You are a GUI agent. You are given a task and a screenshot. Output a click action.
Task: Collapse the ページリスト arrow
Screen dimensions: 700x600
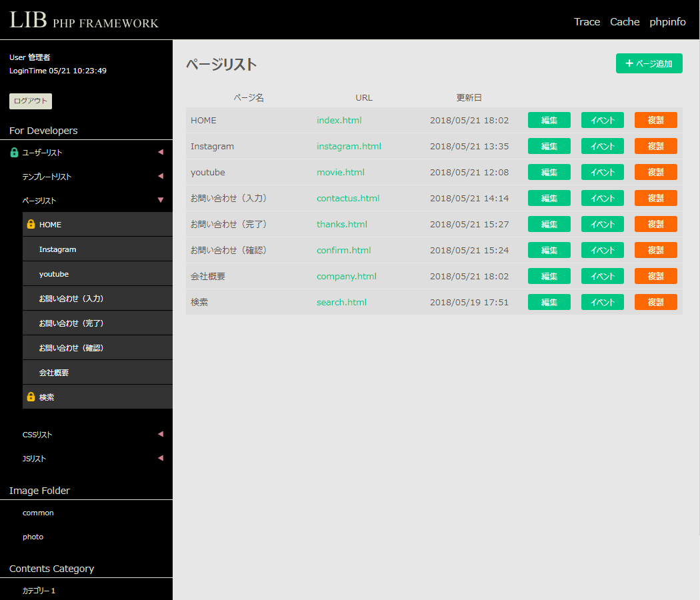click(x=161, y=200)
